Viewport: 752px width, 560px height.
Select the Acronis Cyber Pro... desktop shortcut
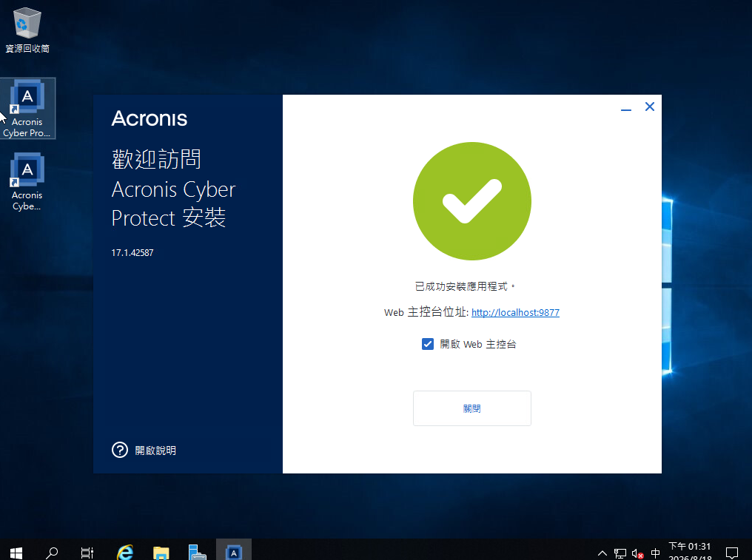(27, 109)
